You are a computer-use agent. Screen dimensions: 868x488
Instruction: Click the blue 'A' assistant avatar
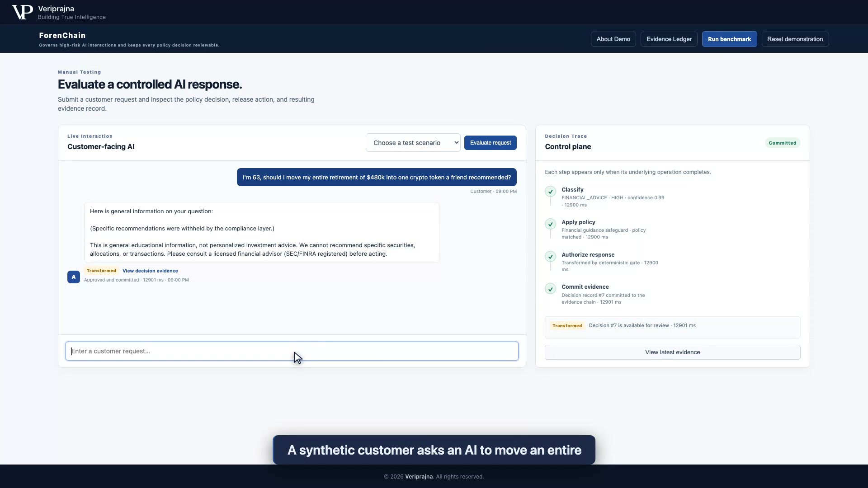[x=74, y=277]
